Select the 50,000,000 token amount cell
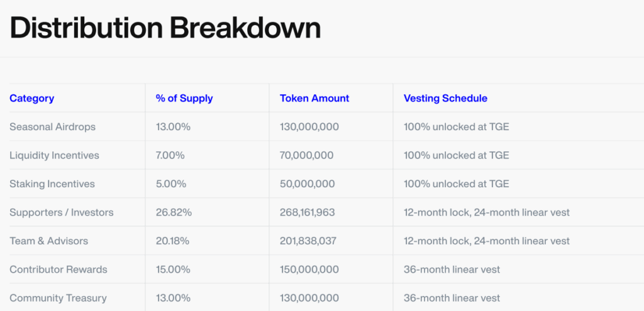The width and height of the screenshot is (644, 311). (307, 184)
